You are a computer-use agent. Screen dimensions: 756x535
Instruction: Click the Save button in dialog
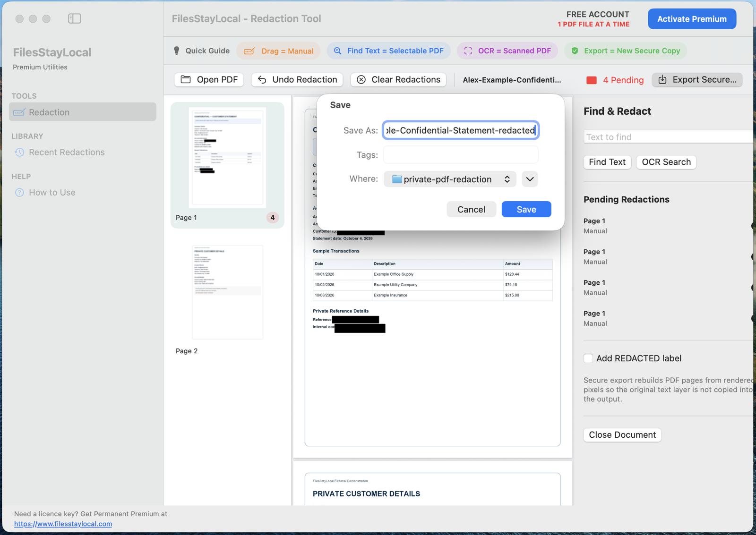(526, 209)
